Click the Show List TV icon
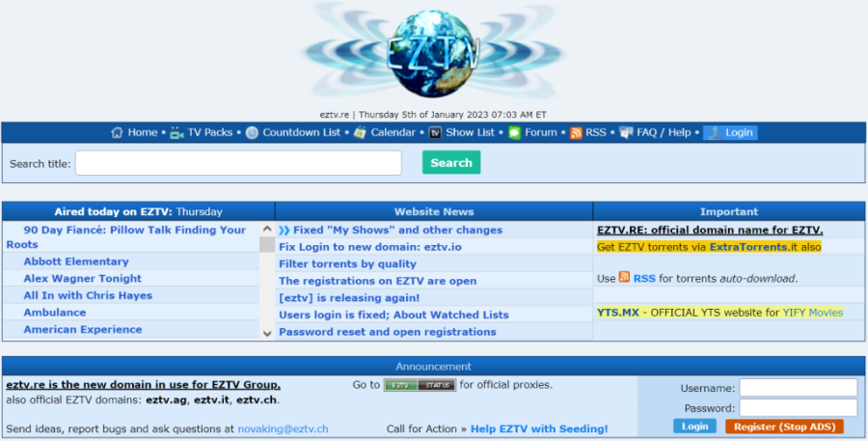868x441 pixels. [x=435, y=133]
